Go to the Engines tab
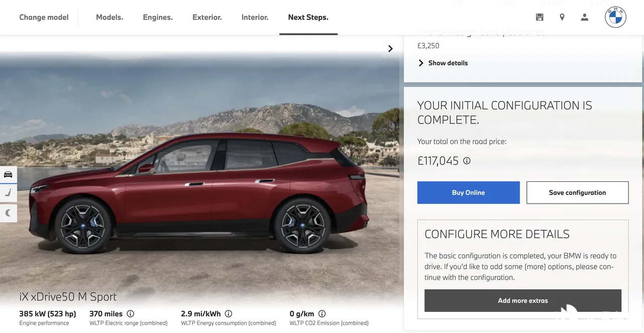 click(x=157, y=17)
